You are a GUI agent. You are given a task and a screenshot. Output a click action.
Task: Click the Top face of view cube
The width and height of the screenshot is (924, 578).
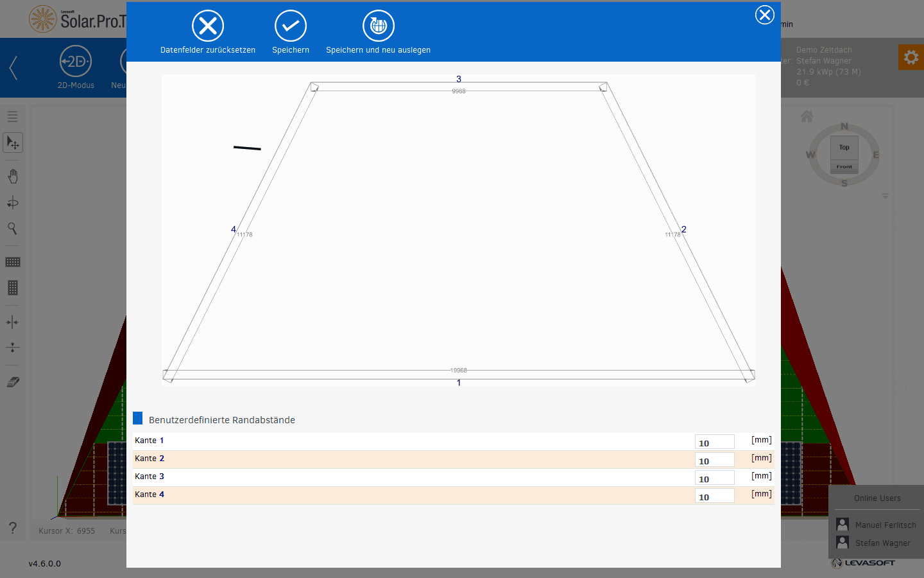tap(844, 148)
